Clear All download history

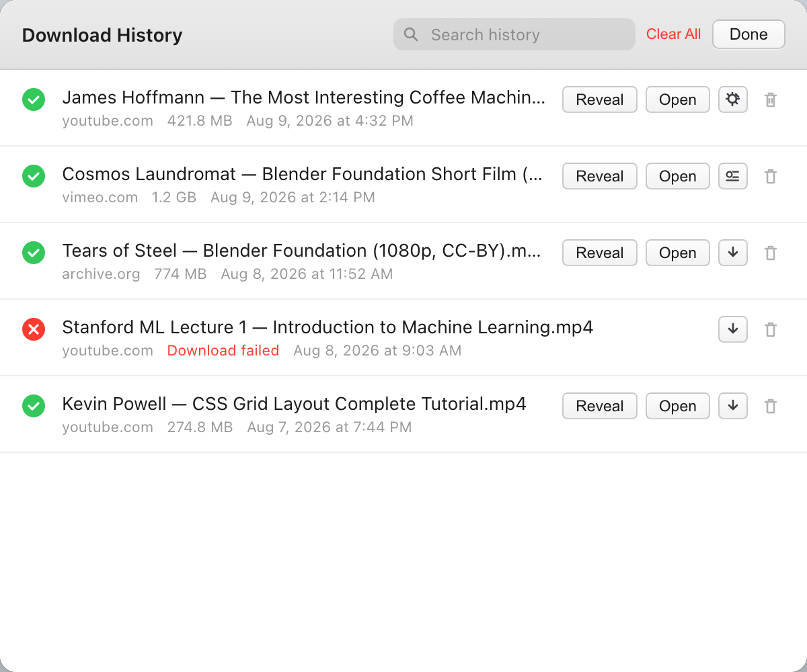tap(673, 34)
